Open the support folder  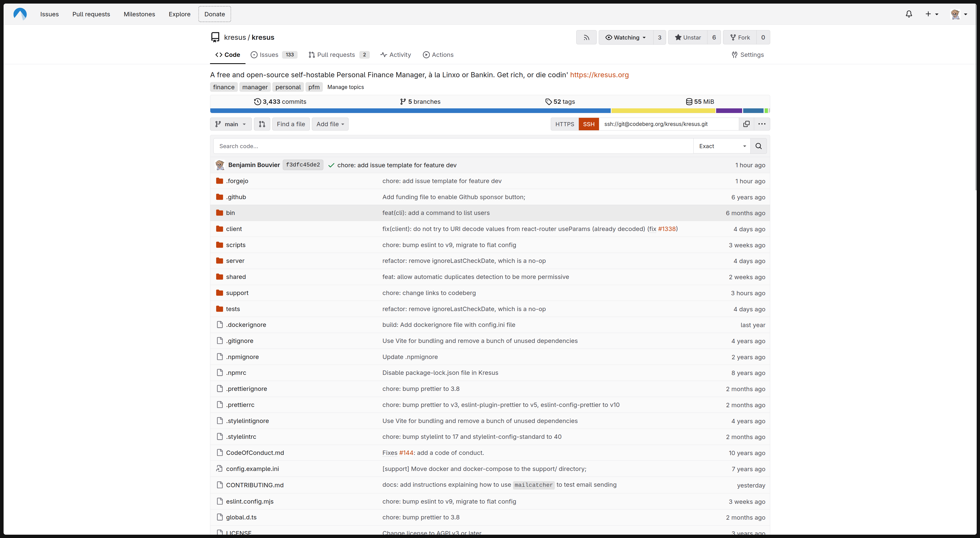pyautogui.click(x=237, y=293)
